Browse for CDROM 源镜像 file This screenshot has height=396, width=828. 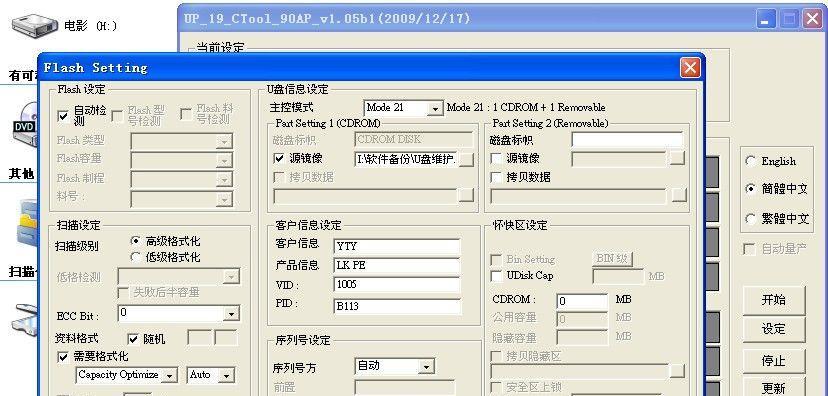point(466,159)
